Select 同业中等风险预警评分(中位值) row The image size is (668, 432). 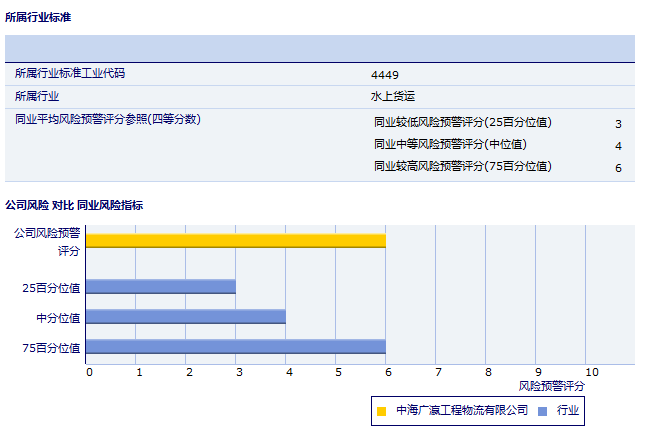click(x=450, y=145)
